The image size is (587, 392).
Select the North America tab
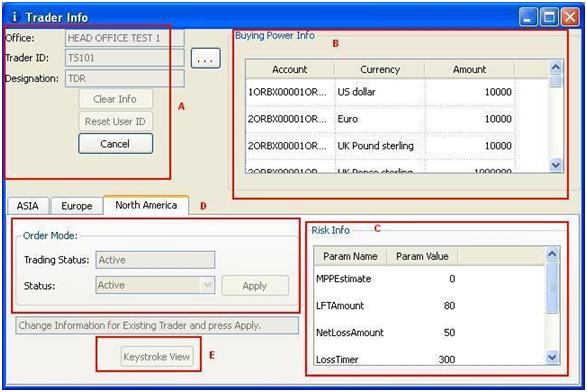[146, 205]
